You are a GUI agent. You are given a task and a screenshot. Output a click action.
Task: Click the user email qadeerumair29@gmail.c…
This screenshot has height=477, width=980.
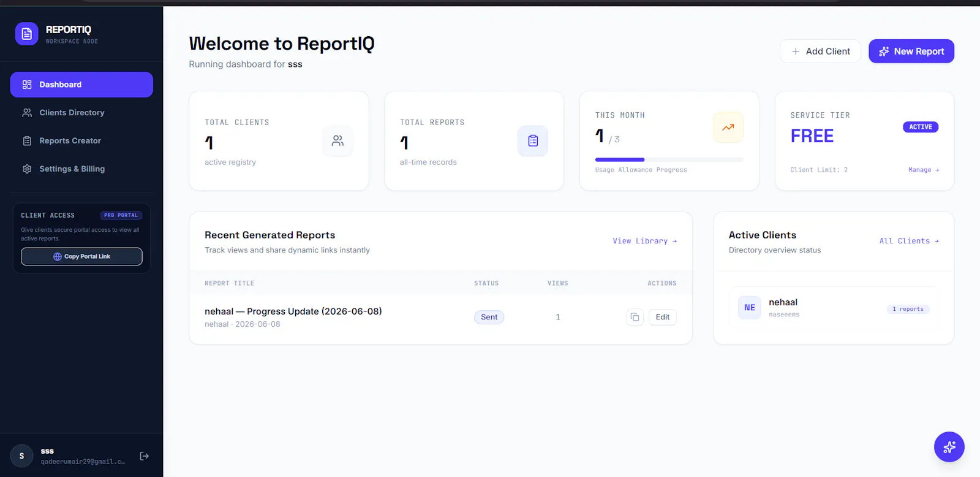(83, 462)
